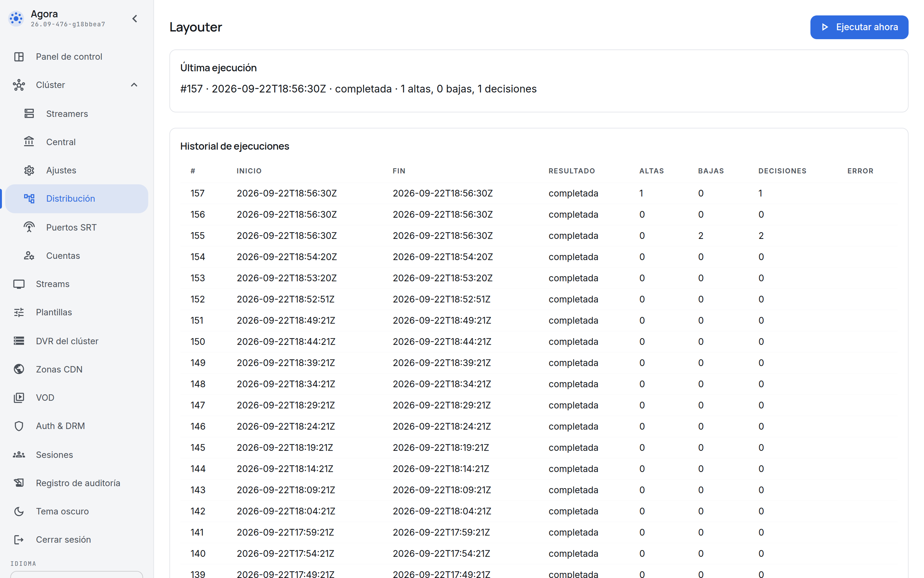Click the Central bank icon
This screenshot has height=578, width=924.
(30, 142)
